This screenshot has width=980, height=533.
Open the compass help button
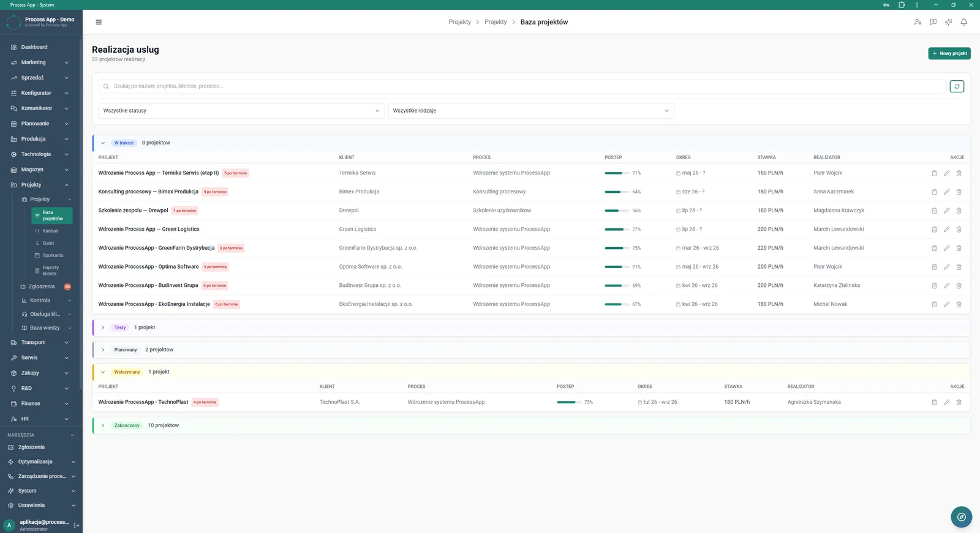(961, 517)
